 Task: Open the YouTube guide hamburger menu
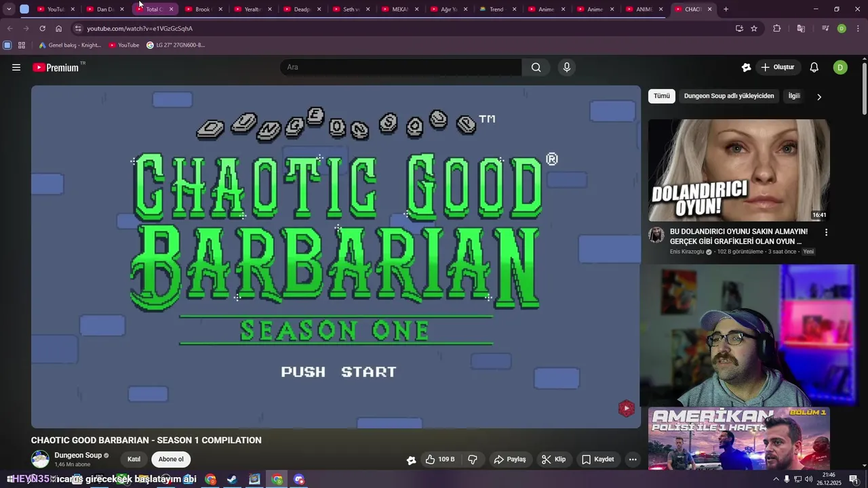pyautogui.click(x=16, y=67)
